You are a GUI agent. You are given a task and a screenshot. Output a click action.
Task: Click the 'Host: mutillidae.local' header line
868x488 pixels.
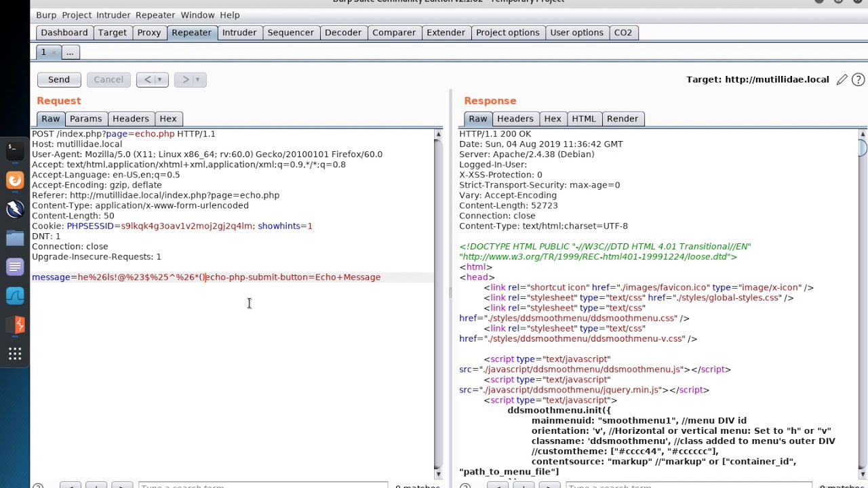[77, 144]
